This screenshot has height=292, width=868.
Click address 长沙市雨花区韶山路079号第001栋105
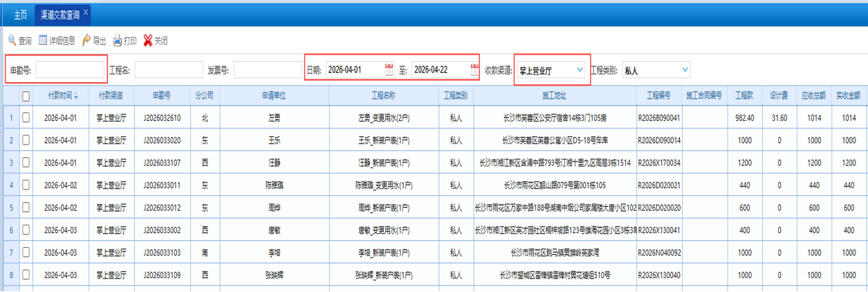(554, 185)
